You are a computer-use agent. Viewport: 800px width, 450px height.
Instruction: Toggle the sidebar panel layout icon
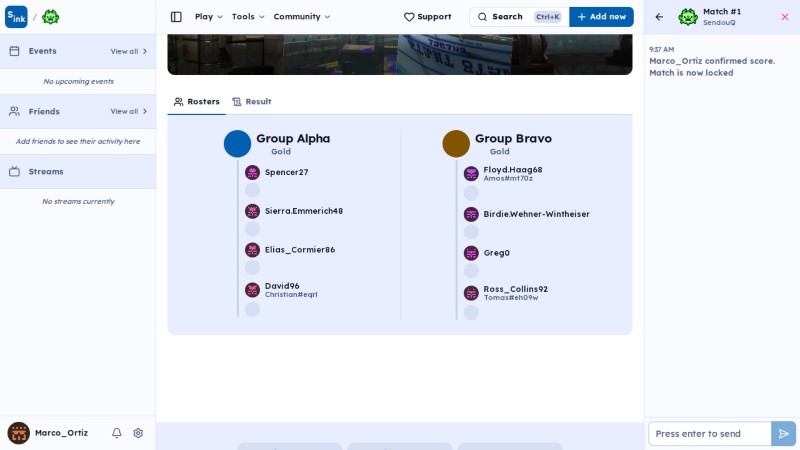pos(176,17)
